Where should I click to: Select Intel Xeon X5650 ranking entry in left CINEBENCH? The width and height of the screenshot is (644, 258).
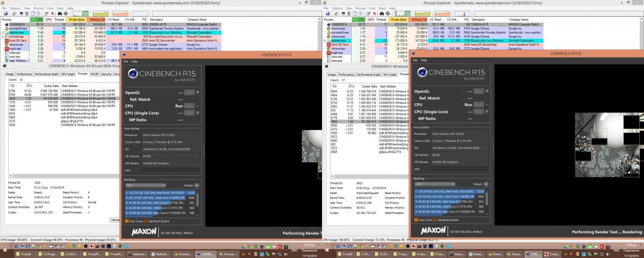pos(160,192)
